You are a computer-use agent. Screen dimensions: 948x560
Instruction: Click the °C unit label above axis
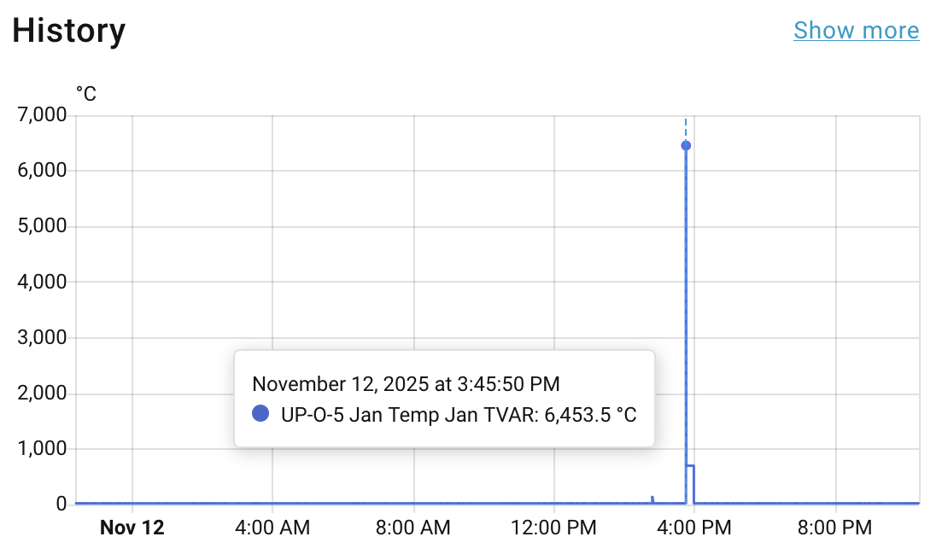(86, 94)
